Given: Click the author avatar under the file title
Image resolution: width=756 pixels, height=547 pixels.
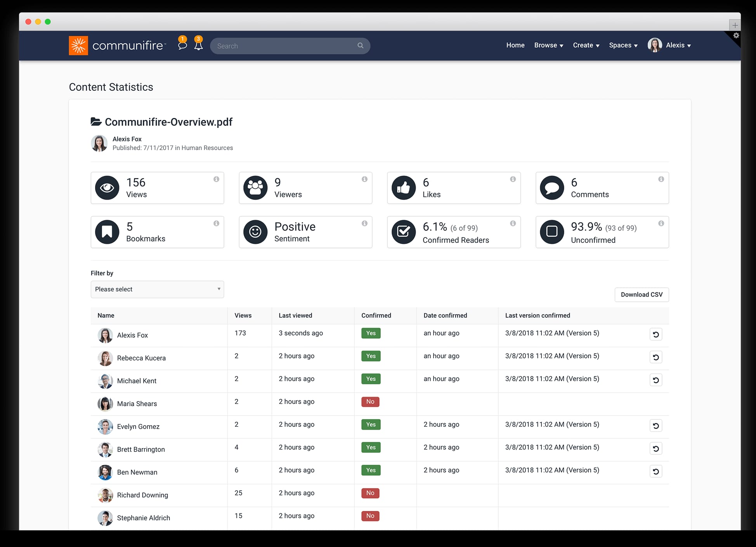Looking at the screenshot, I should [x=99, y=143].
